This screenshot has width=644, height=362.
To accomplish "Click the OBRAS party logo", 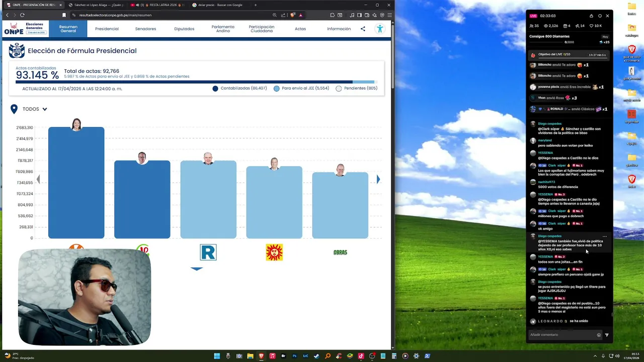I will point(340,252).
